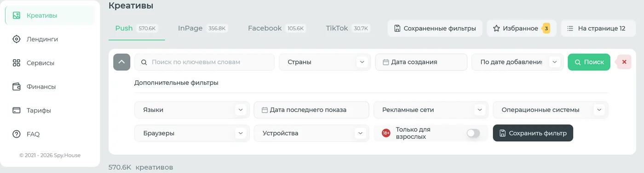Screen dimensions: 644x173
Task: Click the Языки chevron arrow
Action: [241, 110]
